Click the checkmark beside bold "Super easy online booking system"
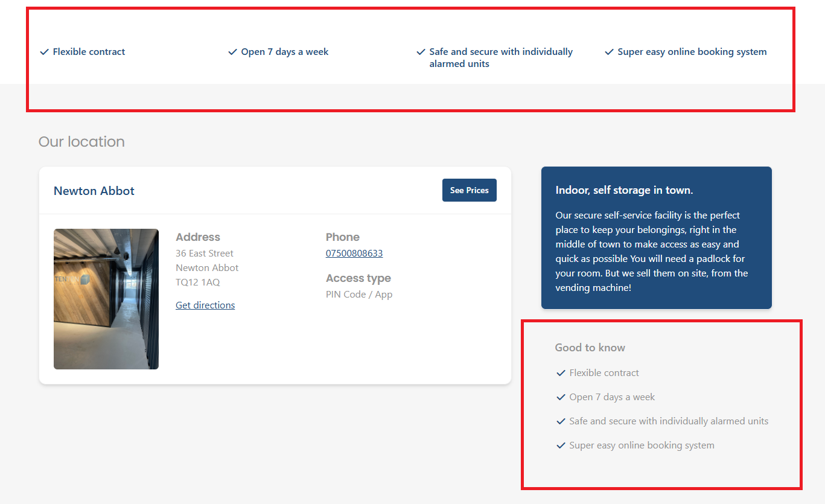Viewport: 825px width, 504px height. coord(609,53)
